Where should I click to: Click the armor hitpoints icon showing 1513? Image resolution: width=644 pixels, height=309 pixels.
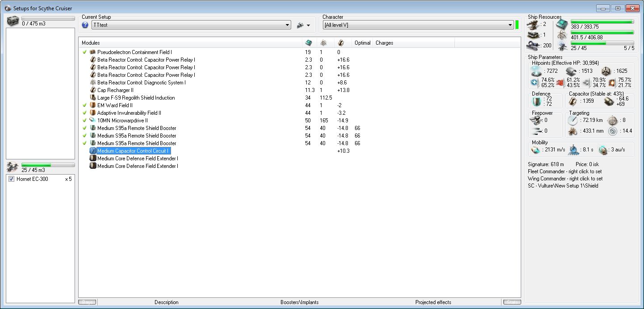(571, 71)
